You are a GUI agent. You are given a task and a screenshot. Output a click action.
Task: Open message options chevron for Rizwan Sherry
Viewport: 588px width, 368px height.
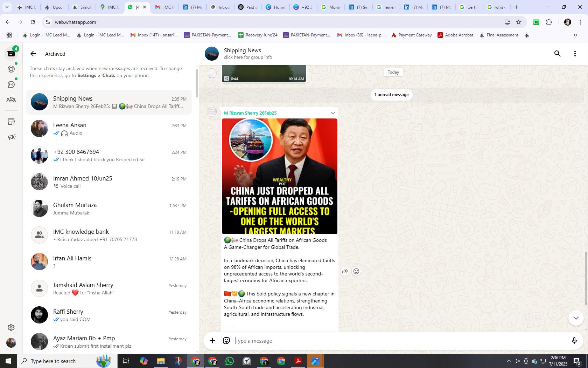click(x=332, y=113)
